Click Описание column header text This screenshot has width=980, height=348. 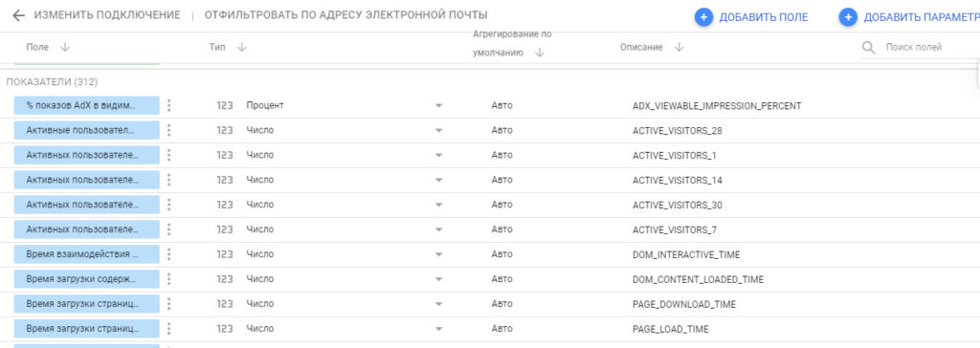[641, 48]
